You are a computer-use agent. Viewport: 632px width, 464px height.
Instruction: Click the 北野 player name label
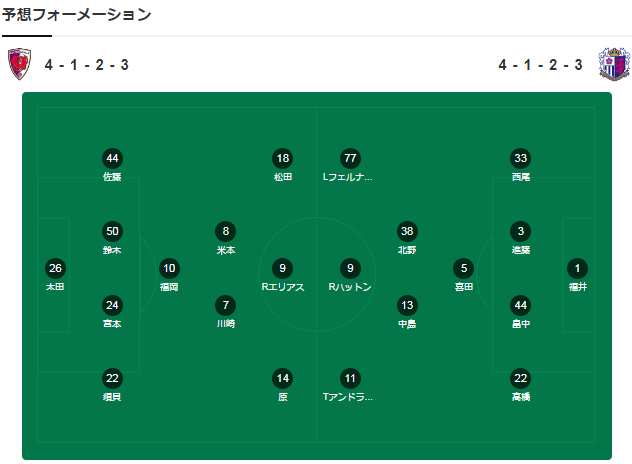406,250
